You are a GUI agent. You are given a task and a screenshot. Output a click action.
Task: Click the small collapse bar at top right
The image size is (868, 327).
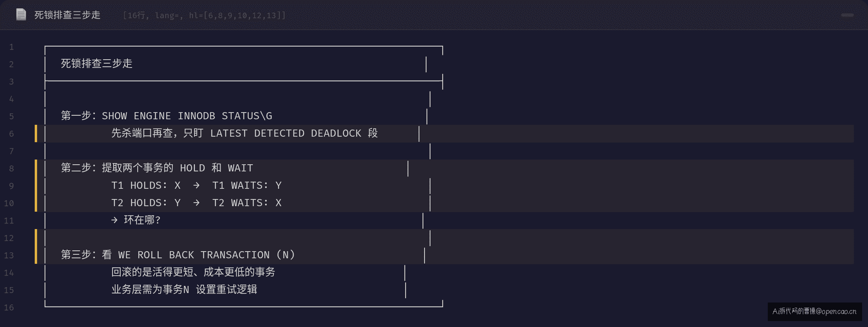pyautogui.click(x=847, y=15)
